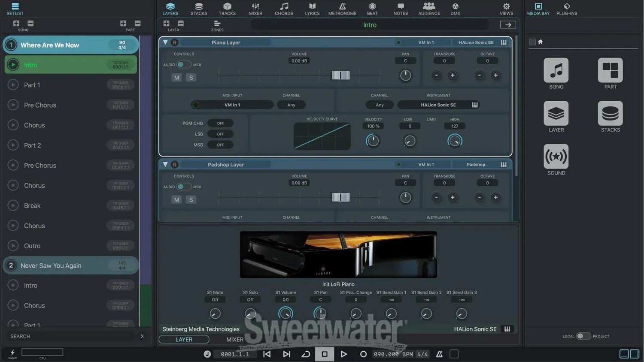644x362 pixels.
Task: Mute the Padshop Layer
Action: pyautogui.click(x=176, y=200)
